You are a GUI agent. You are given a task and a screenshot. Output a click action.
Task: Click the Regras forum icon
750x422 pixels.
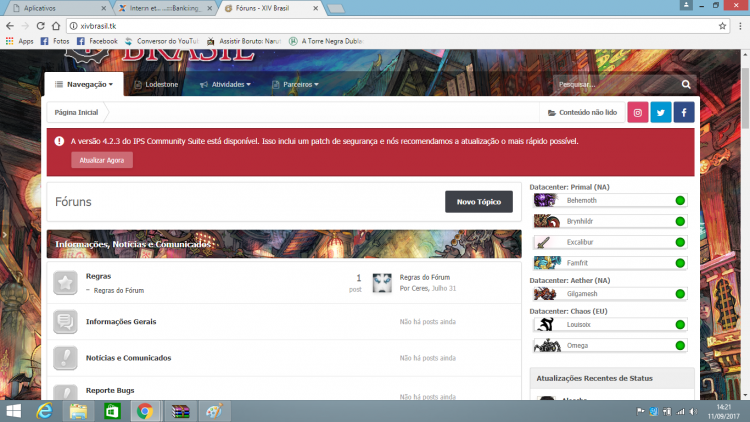(x=65, y=283)
